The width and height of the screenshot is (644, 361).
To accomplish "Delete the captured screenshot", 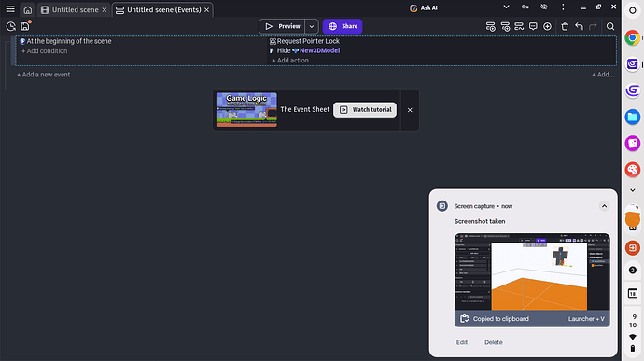I will 494,342.
